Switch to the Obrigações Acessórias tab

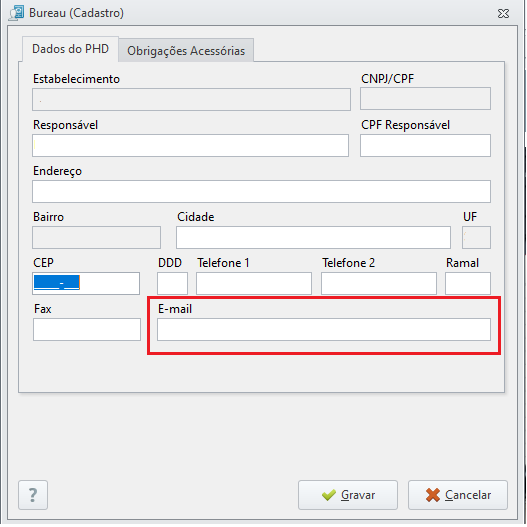click(186, 51)
